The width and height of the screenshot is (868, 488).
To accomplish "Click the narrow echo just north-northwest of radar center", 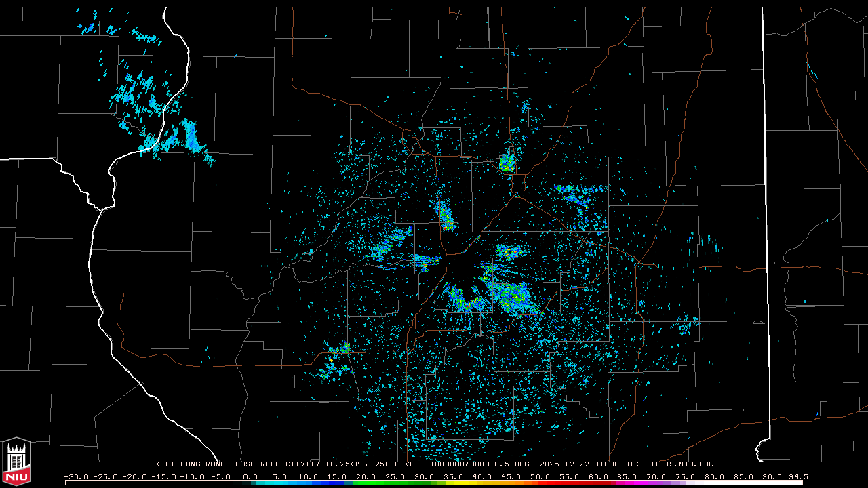I will (445, 216).
